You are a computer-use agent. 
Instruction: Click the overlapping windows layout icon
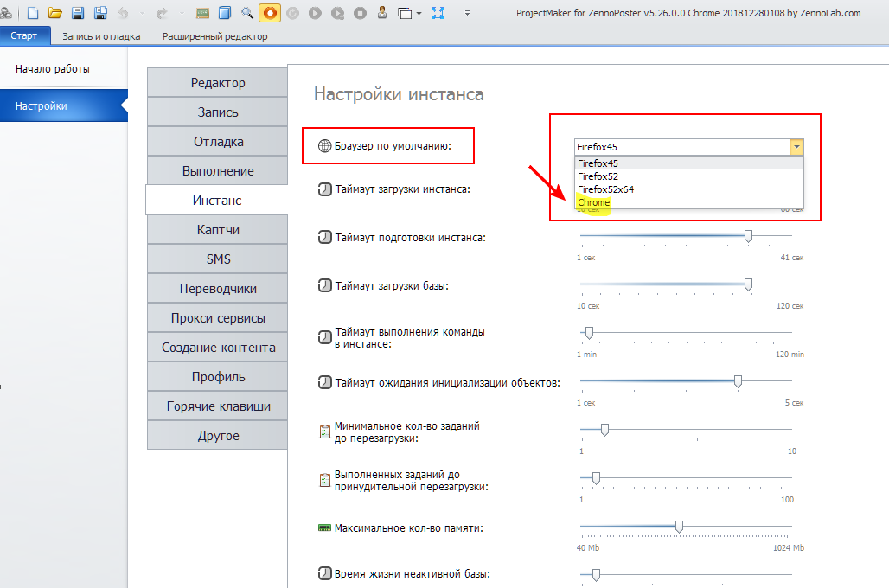point(404,13)
